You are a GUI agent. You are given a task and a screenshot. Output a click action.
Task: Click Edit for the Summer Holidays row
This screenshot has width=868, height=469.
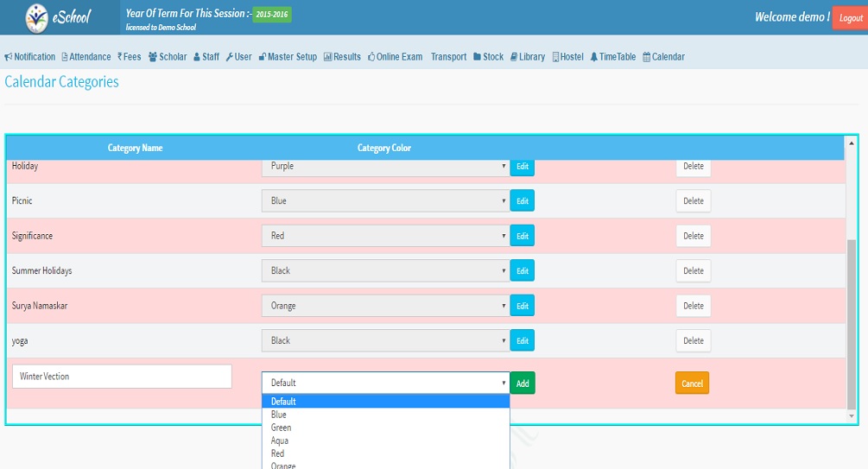(523, 271)
